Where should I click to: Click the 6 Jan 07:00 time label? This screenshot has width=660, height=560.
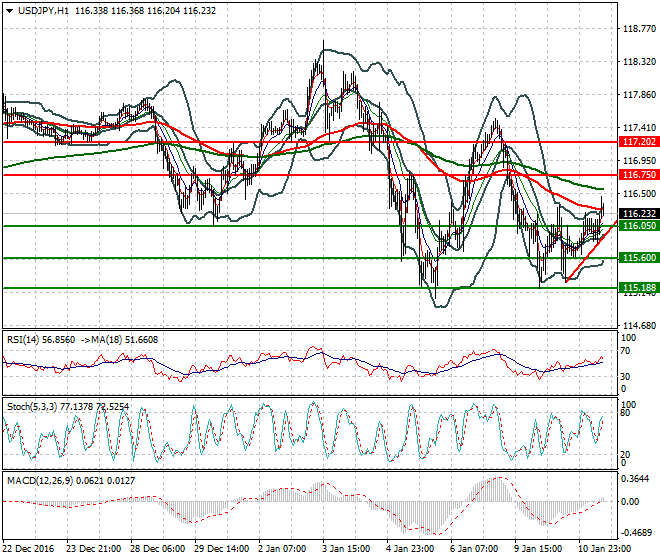[x=474, y=549]
